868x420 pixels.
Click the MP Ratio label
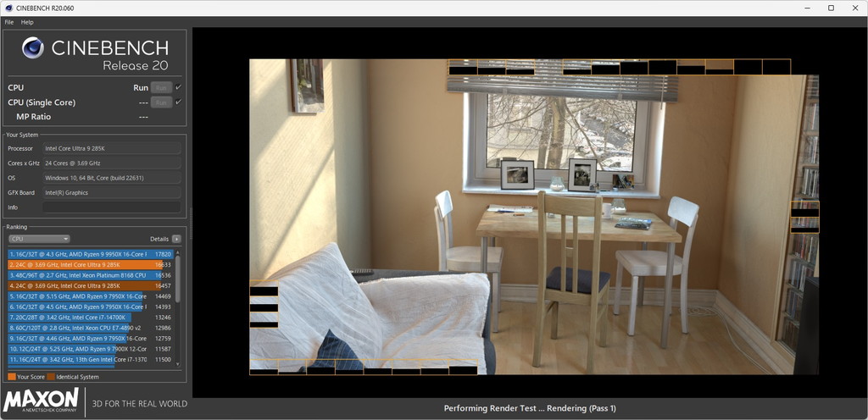(34, 117)
